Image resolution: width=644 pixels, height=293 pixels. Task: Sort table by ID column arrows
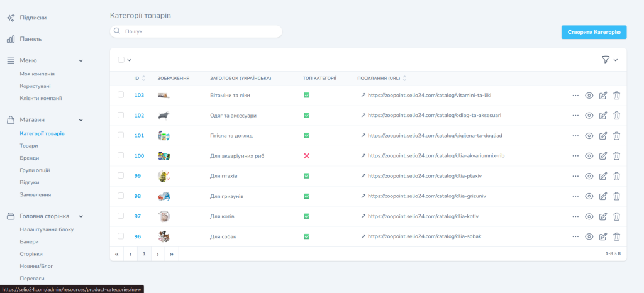pyautogui.click(x=144, y=79)
